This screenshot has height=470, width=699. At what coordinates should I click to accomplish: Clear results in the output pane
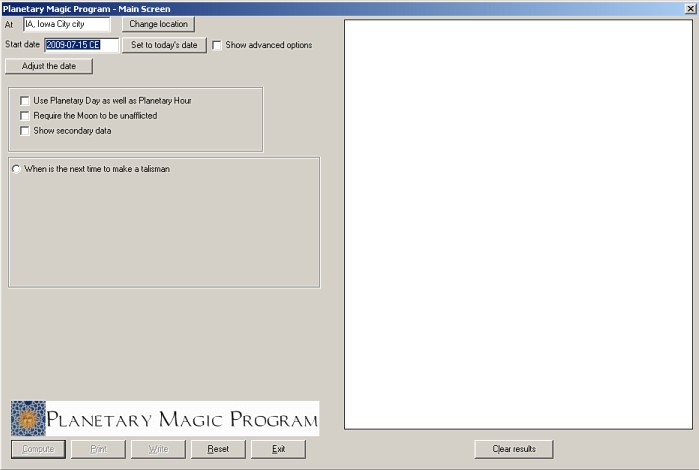514,449
